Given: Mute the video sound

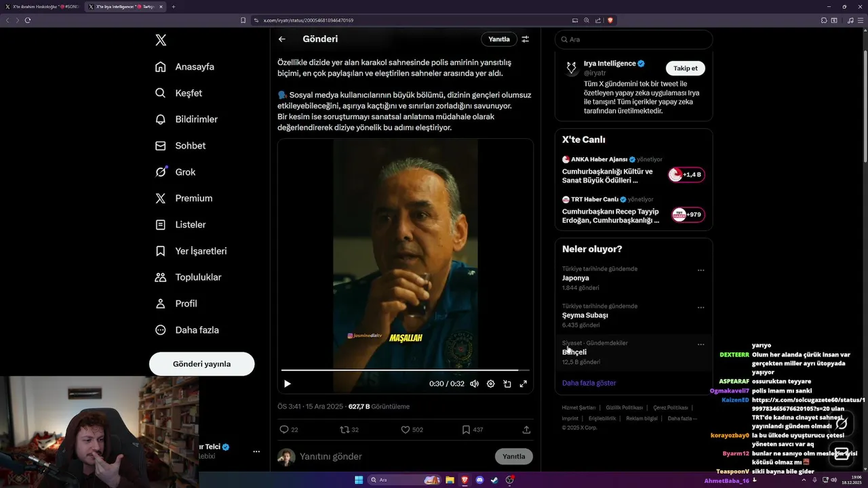Looking at the screenshot, I should (474, 384).
